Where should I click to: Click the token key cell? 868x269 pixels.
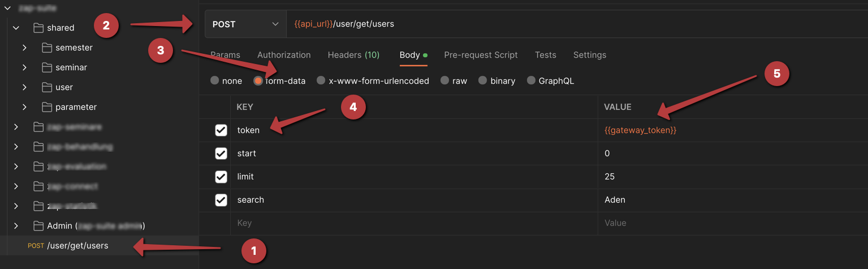pos(414,130)
